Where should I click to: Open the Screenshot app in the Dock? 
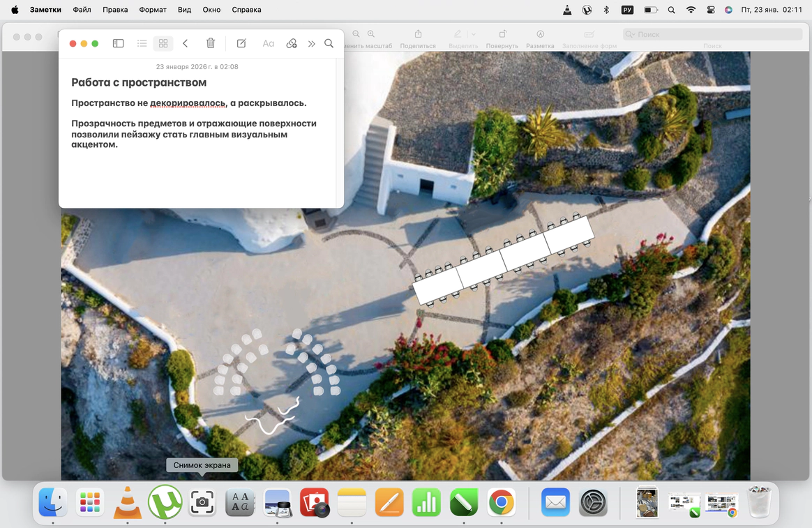point(202,502)
